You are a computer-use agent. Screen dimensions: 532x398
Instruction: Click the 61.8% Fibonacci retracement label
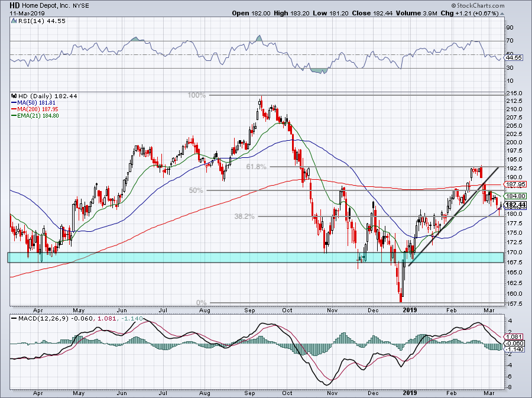click(256, 167)
